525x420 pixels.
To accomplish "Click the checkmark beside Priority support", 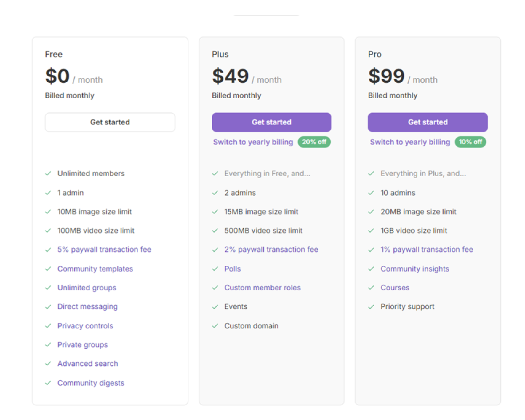I will pos(371,306).
